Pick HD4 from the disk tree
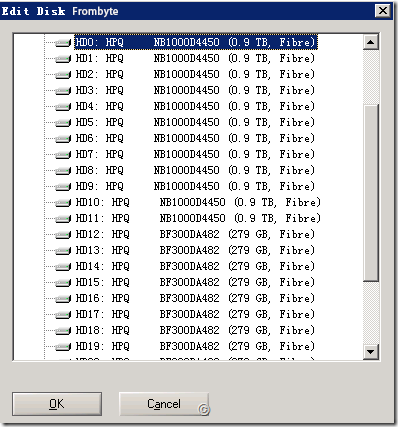 [195, 106]
